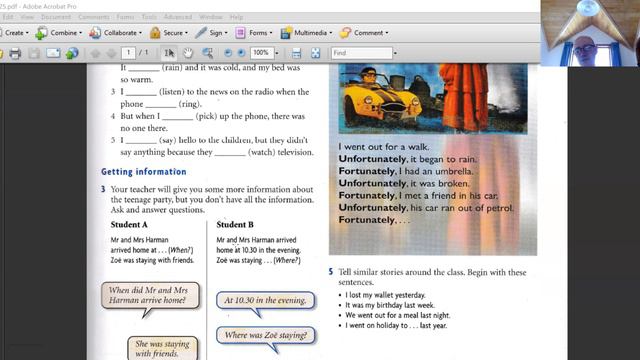640x360 pixels.
Task: Click the webcam video thumbnail of presenter
Action: tap(590, 33)
